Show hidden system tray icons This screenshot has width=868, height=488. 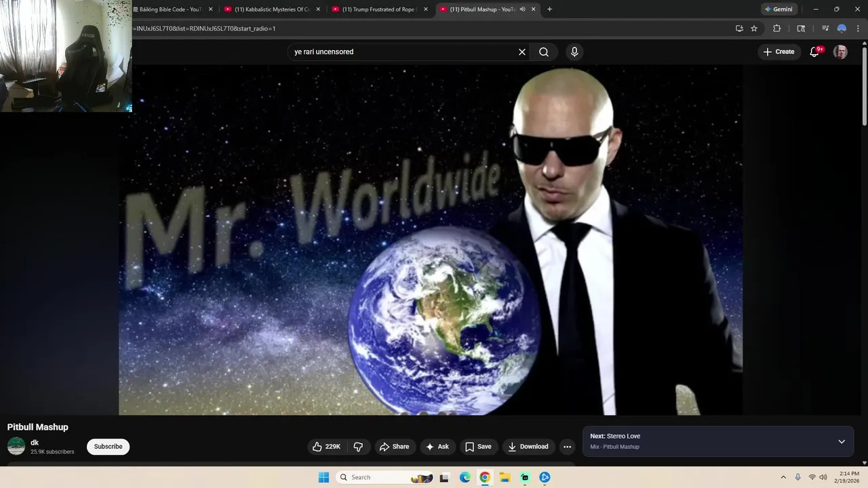[783, 477]
